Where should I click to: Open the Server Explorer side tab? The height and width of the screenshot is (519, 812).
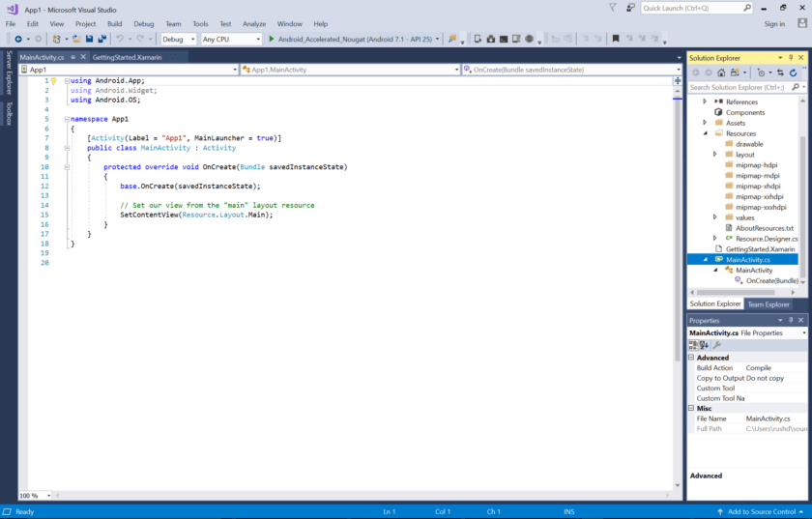9,72
